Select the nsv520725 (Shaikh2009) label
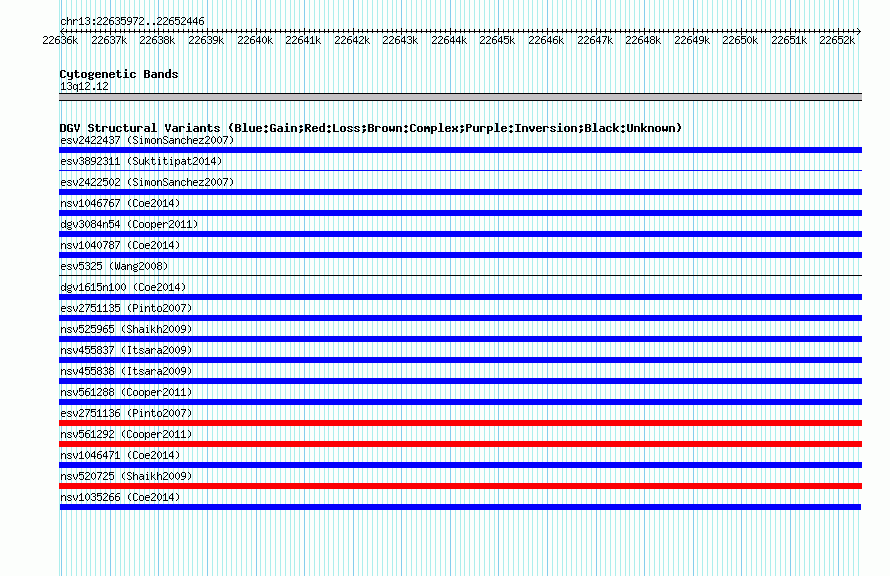The image size is (890, 576). (126, 476)
